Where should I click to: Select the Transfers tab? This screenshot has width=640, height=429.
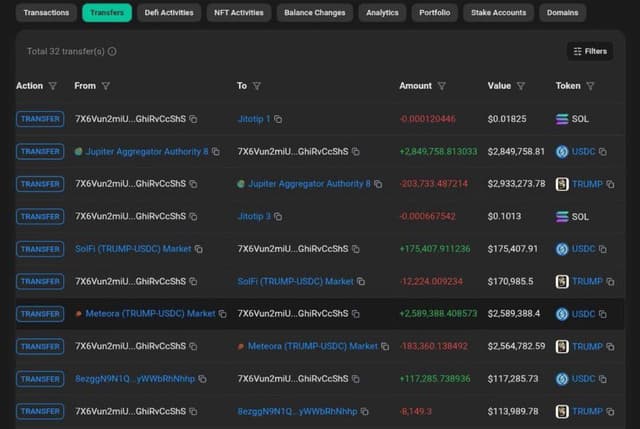coord(107,13)
